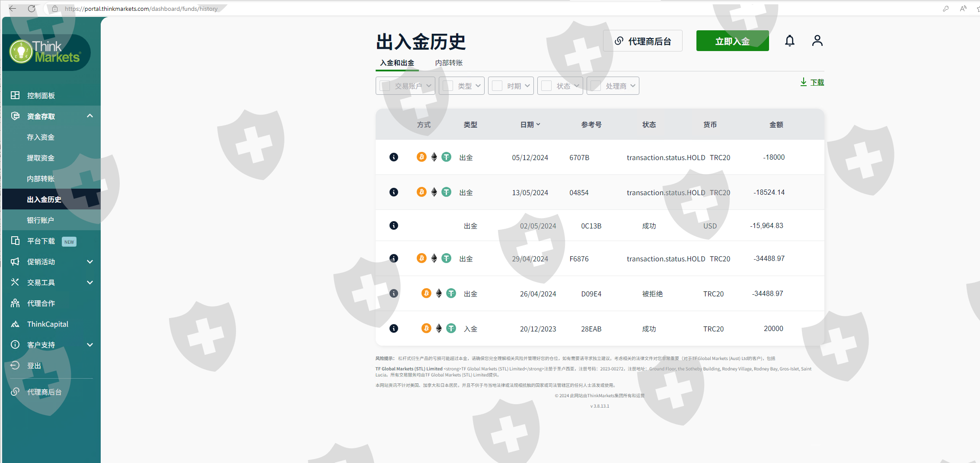The image size is (980, 463).
Task: Click the notification bell icon
Action: [x=789, y=41]
